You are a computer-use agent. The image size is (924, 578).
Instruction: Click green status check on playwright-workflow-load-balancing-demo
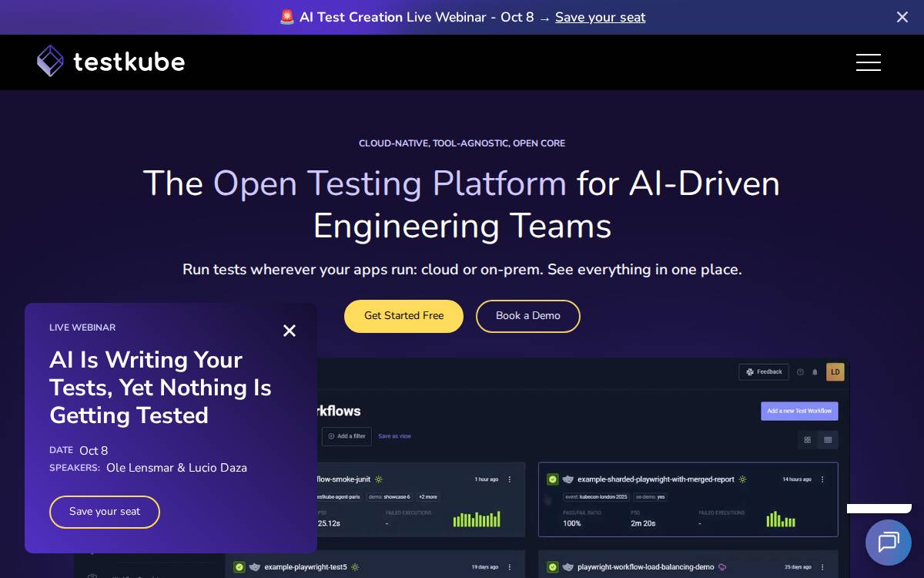552,567
